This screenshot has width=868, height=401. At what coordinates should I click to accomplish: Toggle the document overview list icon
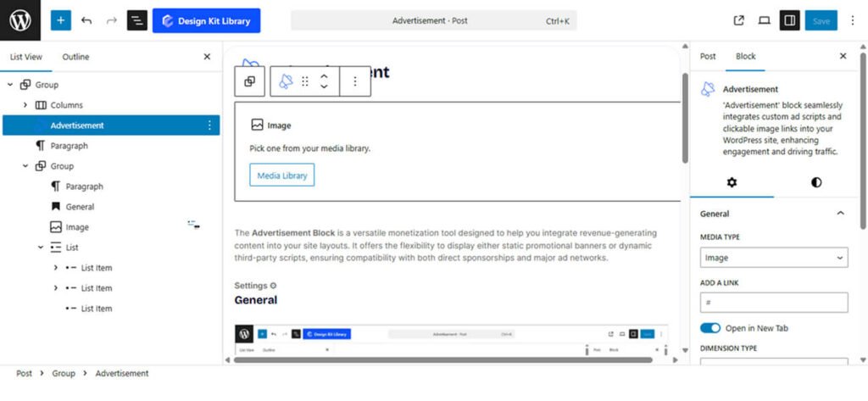tap(136, 20)
